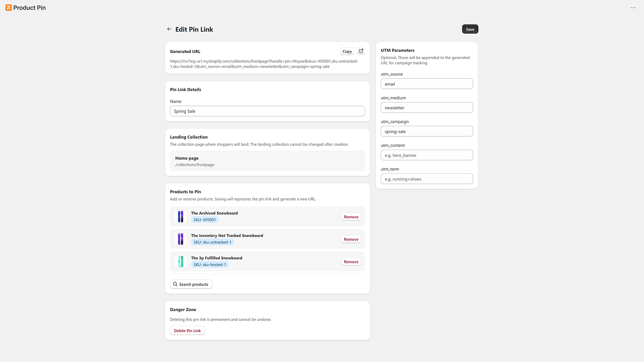
Task: Open the three-dot more options menu
Action: click(633, 8)
